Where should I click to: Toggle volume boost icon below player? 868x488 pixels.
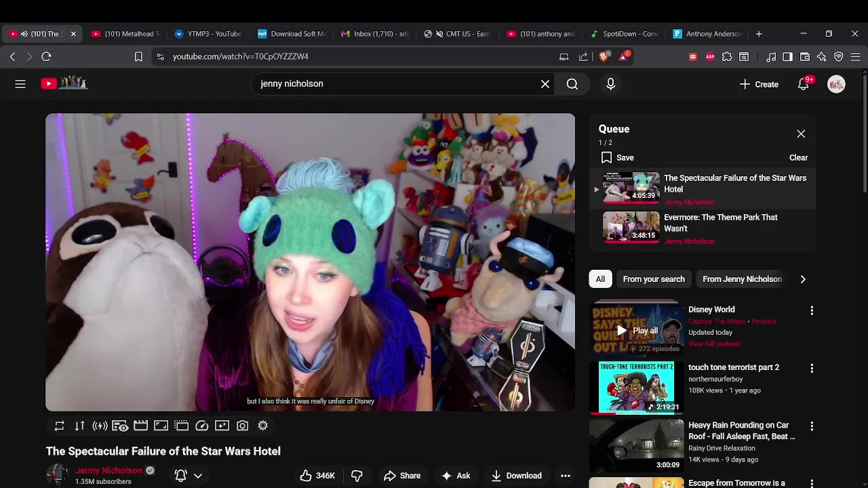point(100,426)
